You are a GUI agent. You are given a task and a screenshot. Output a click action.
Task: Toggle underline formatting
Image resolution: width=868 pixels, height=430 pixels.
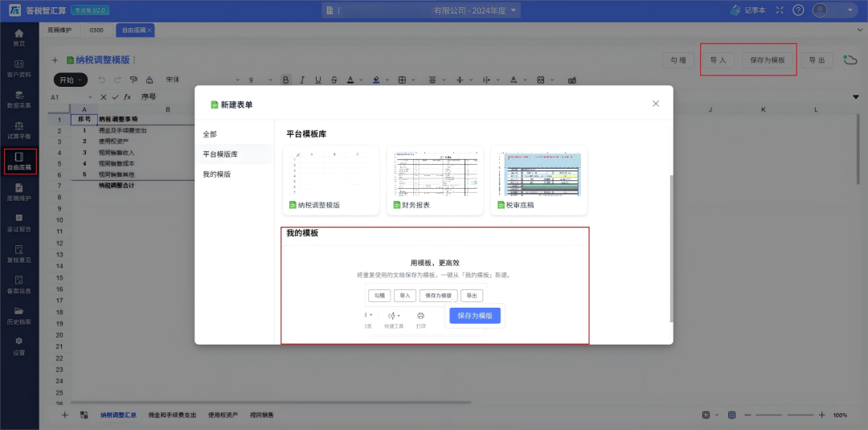(x=317, y=80)
